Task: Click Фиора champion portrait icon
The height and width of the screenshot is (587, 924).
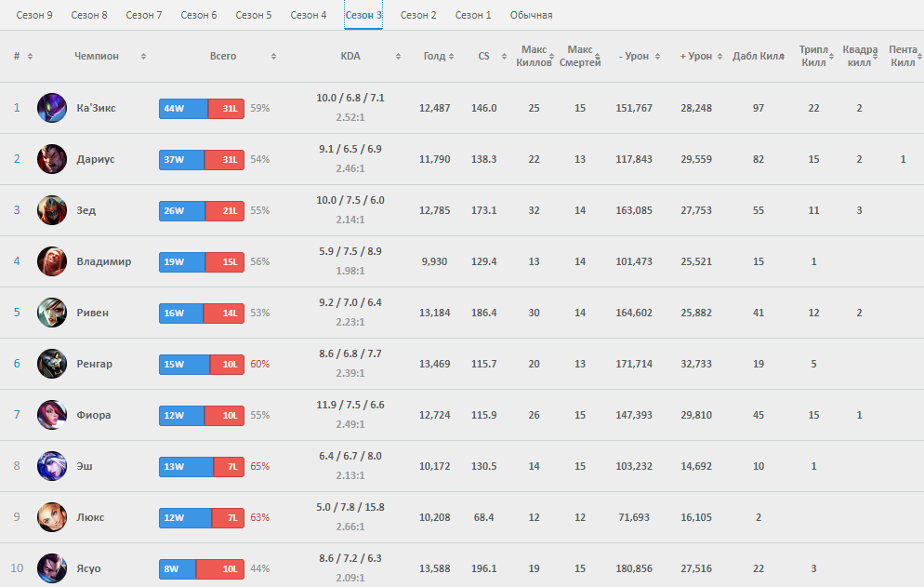Action: tap(52, 415)
